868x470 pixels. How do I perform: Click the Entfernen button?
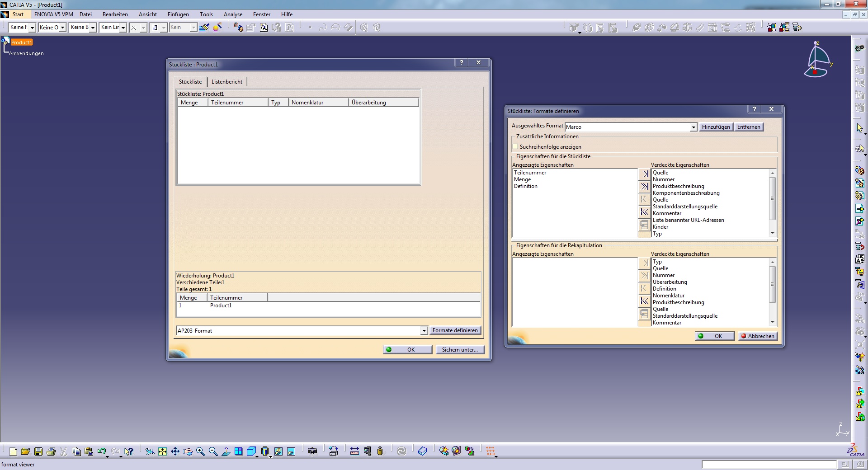749,127
